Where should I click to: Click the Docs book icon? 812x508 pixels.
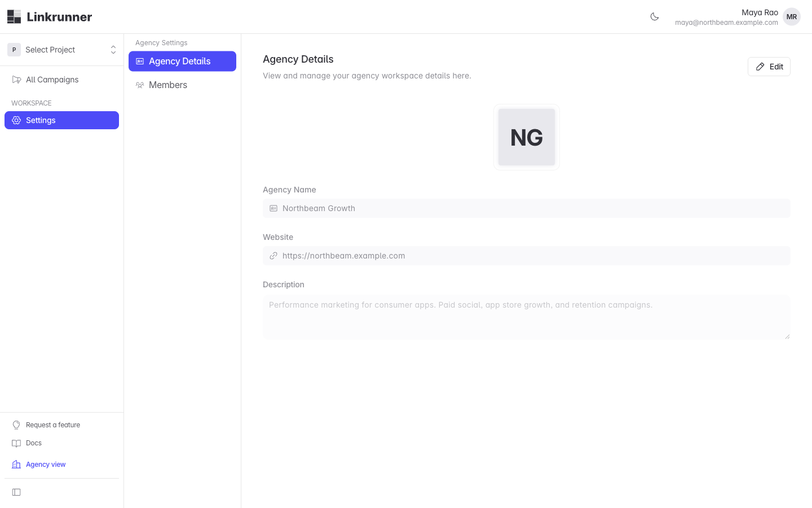[x=16, y=443]
